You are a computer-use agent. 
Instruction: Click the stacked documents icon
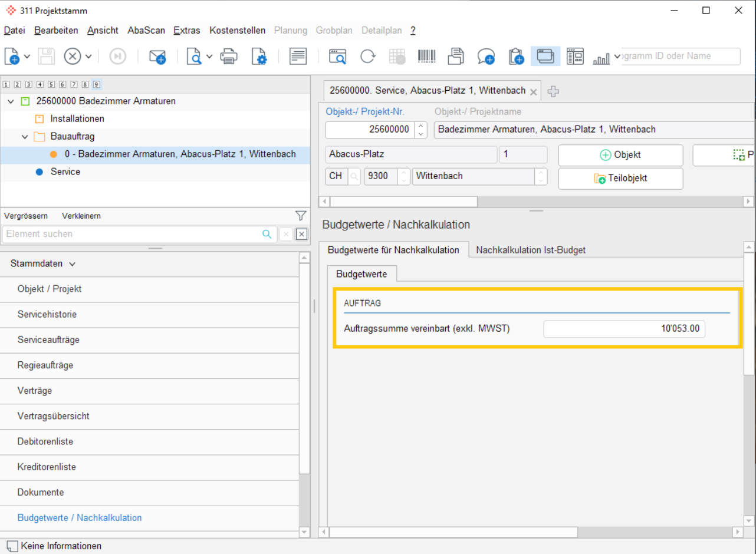[456, 57]
